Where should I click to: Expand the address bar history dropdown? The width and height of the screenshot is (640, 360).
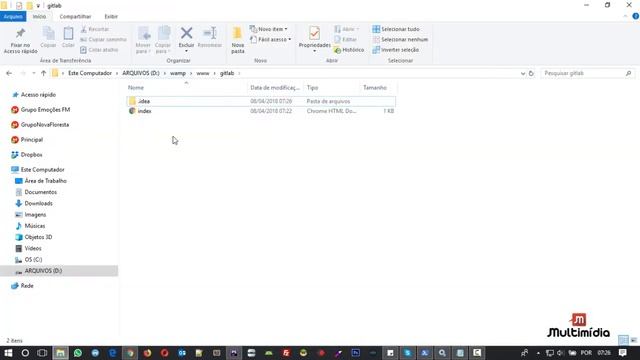523,74
